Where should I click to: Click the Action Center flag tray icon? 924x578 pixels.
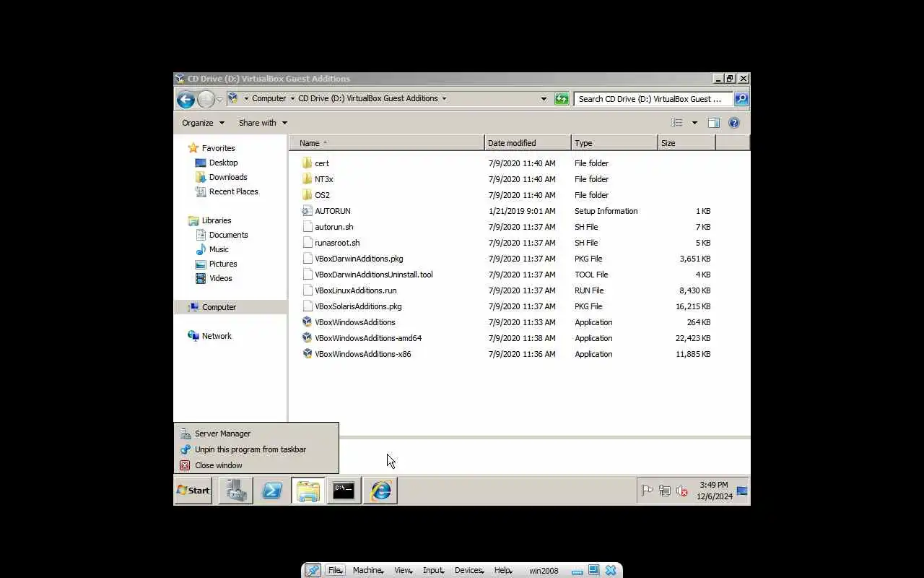648,491
